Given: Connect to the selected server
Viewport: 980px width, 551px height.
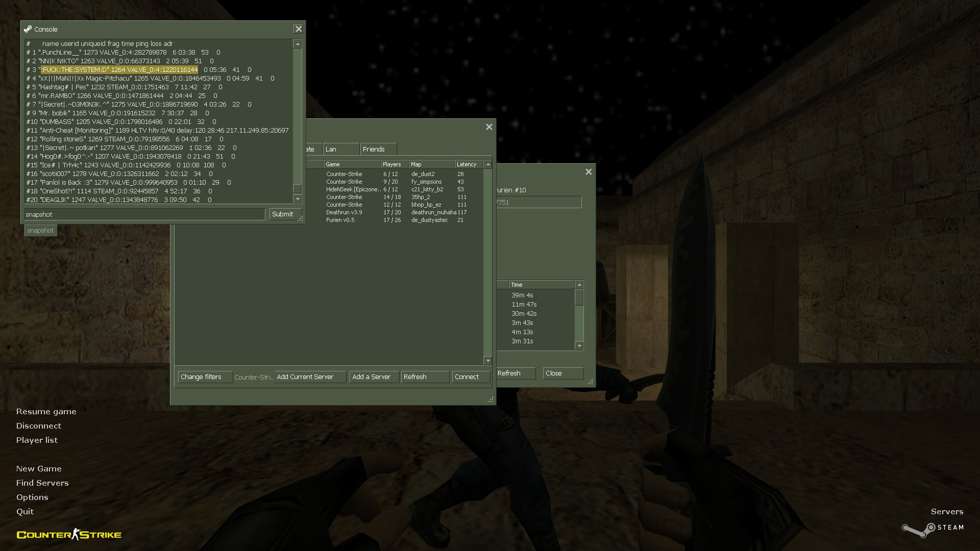Looking at the screenshot, I should (470, 377).
